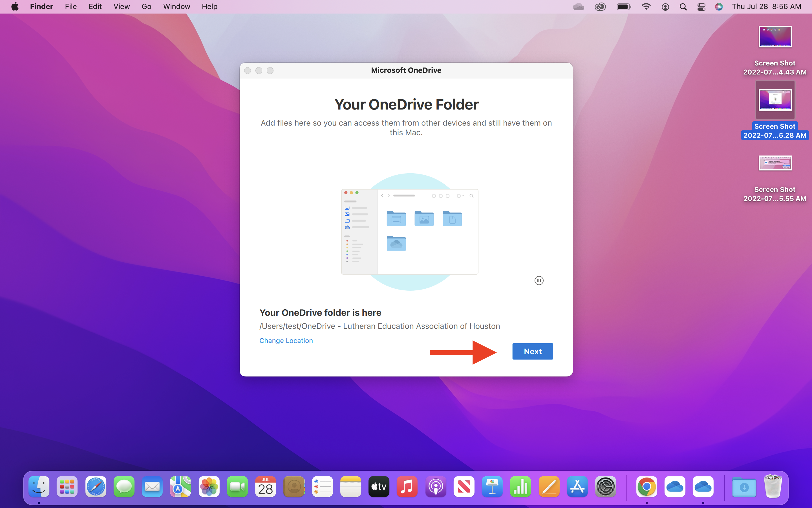Open Music from the Dock
This screenshot has height=508, width=812.
pos(407,486)
